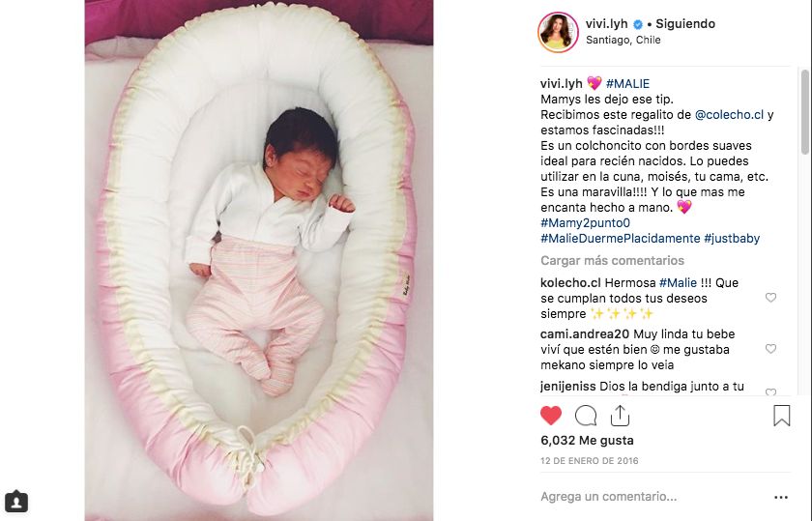Focus the Agrega un comentario field
This screenshot has height=521, width=812.
point(652,497)
